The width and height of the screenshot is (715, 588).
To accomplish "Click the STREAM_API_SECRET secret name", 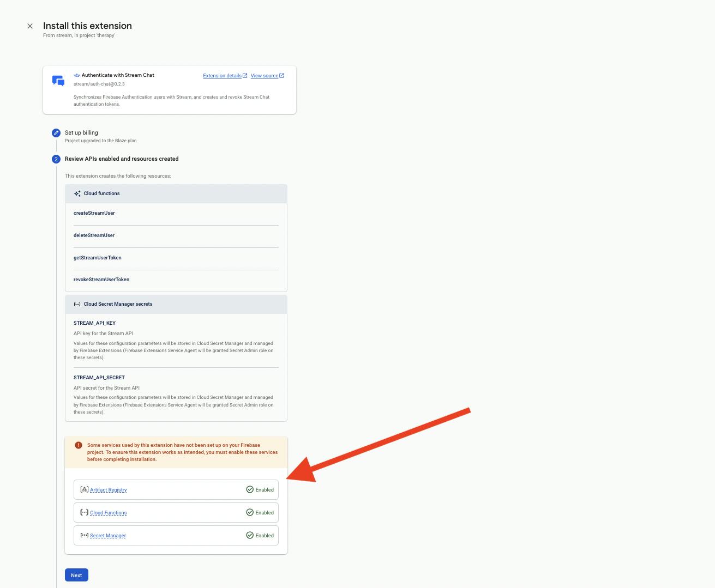I will pyautogui.click(x=99, y=378).
